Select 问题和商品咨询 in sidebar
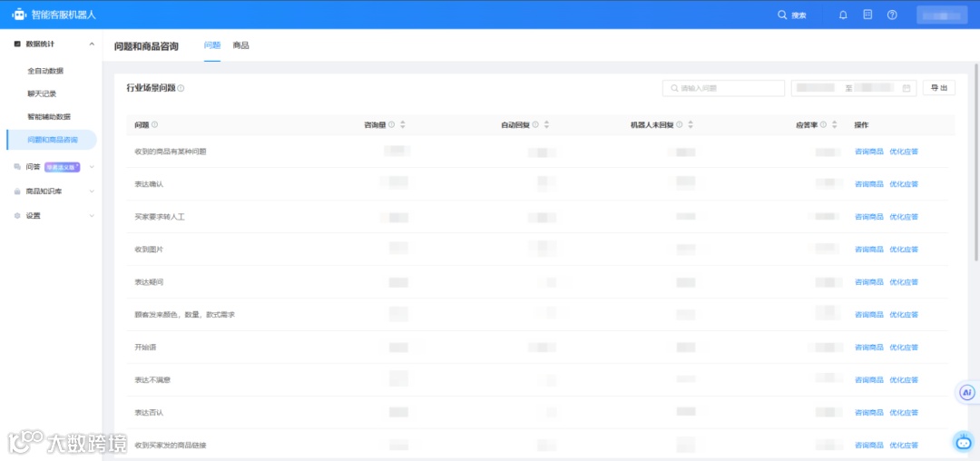 [52, 140]
